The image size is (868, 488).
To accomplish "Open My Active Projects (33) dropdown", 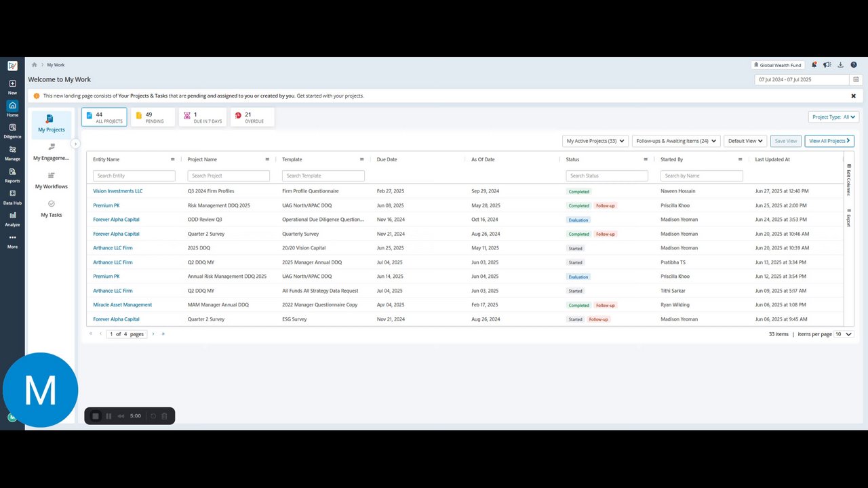I will [595, 141].
